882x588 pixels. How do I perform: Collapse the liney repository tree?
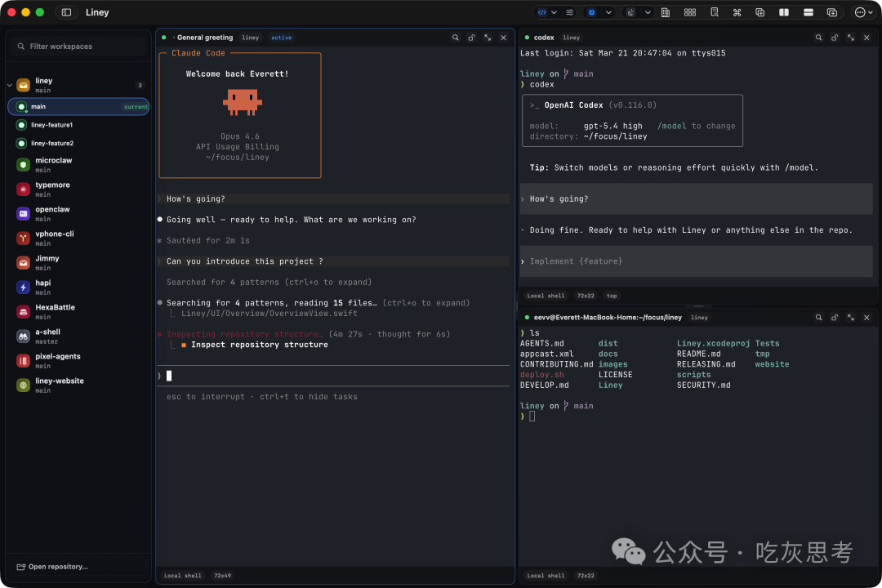9,85
